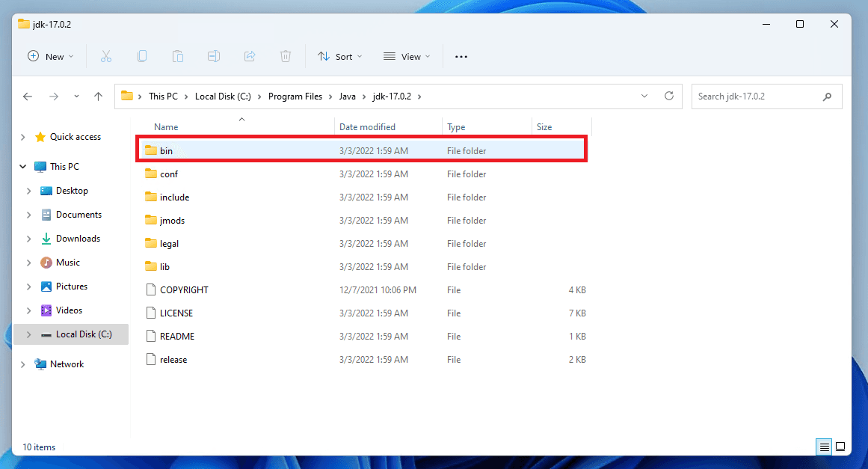
Task: Go back with the left arrow
Action: (x=28, y=96)
